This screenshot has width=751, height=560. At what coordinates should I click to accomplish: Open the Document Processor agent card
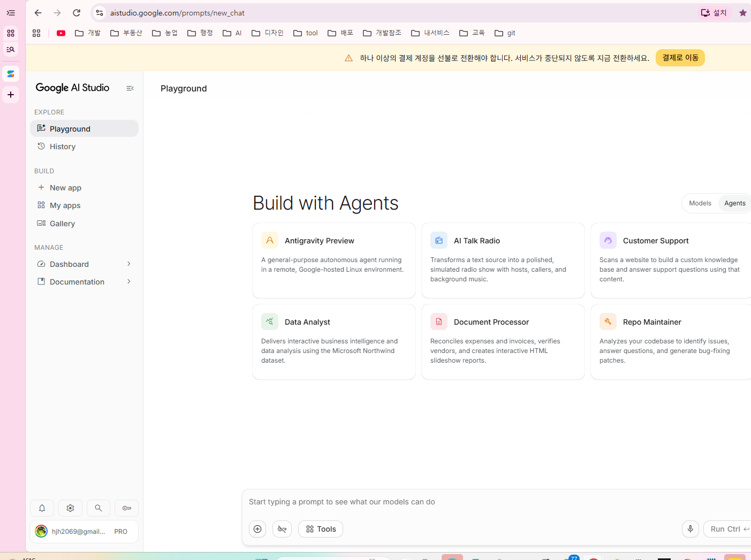(x=503, y=342)
